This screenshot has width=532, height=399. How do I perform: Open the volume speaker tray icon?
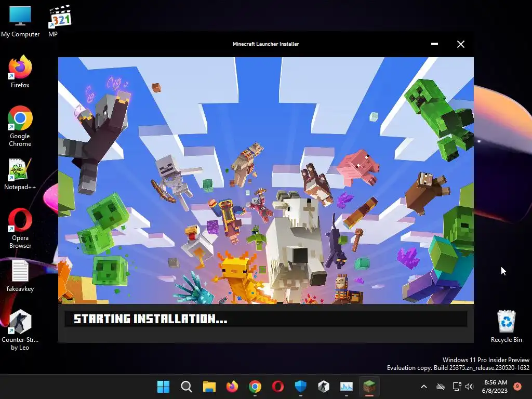469,387
